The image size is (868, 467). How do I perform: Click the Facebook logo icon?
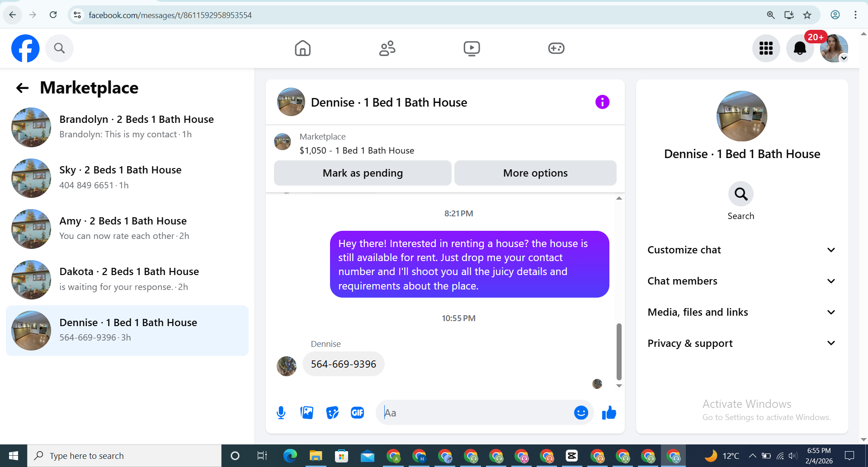point(25,48)
